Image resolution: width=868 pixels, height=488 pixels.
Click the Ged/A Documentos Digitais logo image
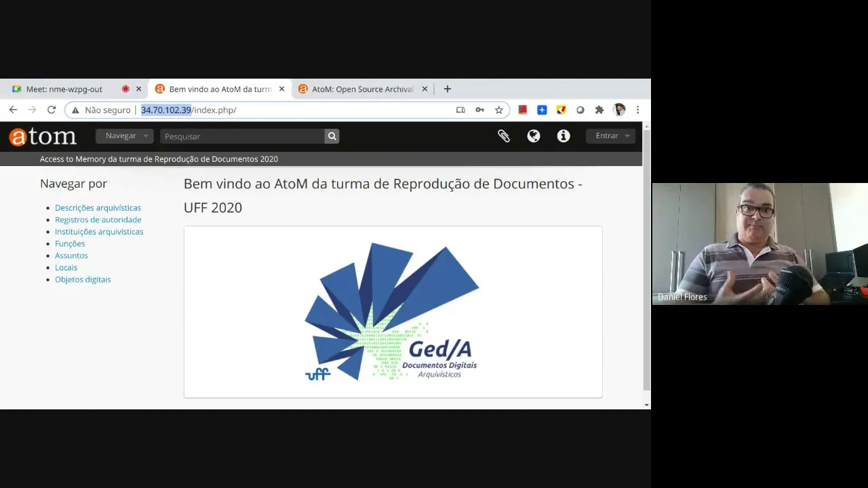(x=393, y=312)
